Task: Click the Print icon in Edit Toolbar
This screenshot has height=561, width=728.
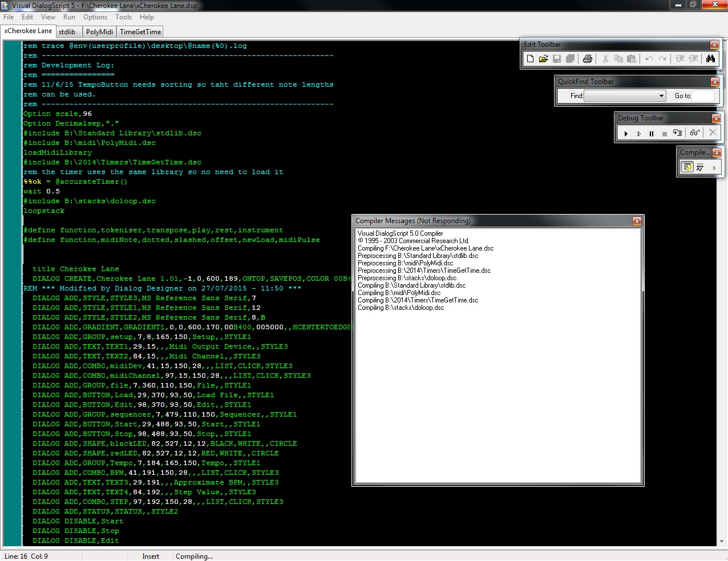Action: coord(588,59)
